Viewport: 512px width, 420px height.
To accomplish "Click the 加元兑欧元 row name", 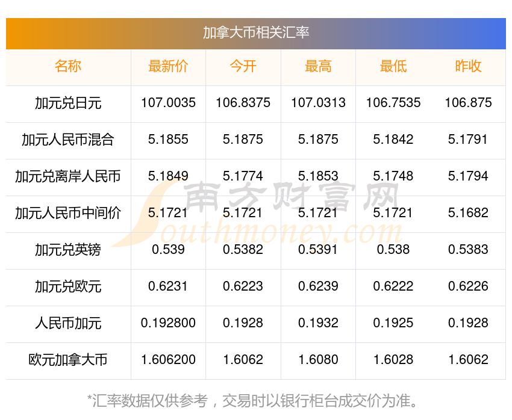I will pyautogui.click(x=68, y=286).
